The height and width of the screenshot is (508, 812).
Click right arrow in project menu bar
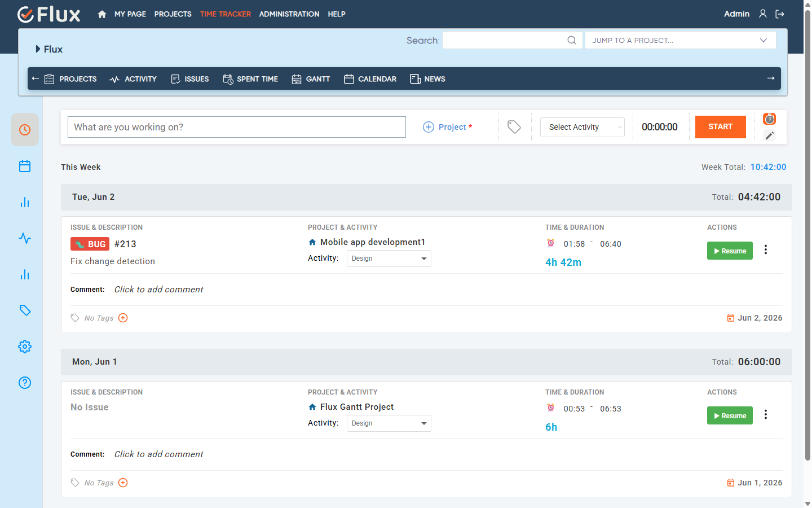coord(771,78)
